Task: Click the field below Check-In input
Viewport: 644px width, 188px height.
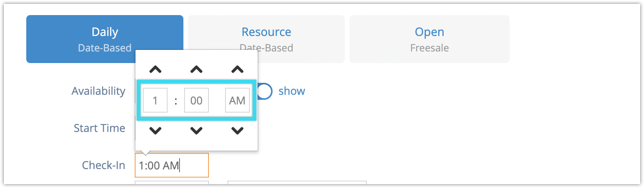Action: (172, 183)
